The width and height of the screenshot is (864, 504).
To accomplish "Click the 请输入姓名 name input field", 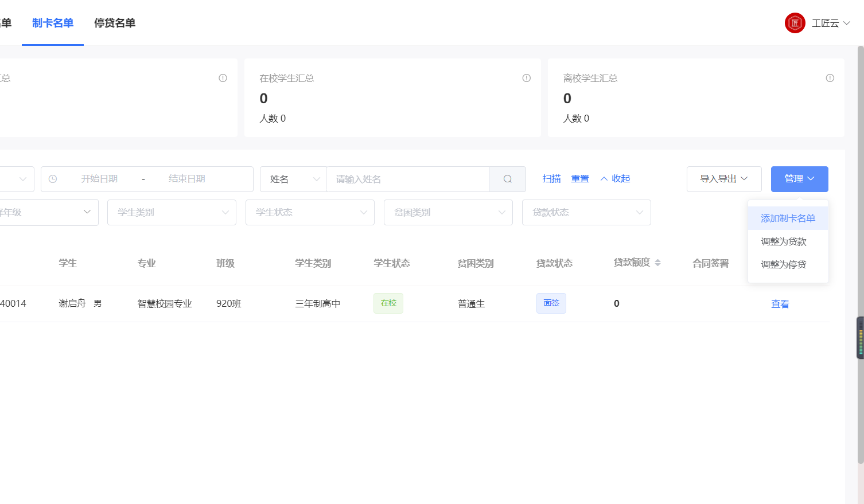I will (x=407, y=178).
